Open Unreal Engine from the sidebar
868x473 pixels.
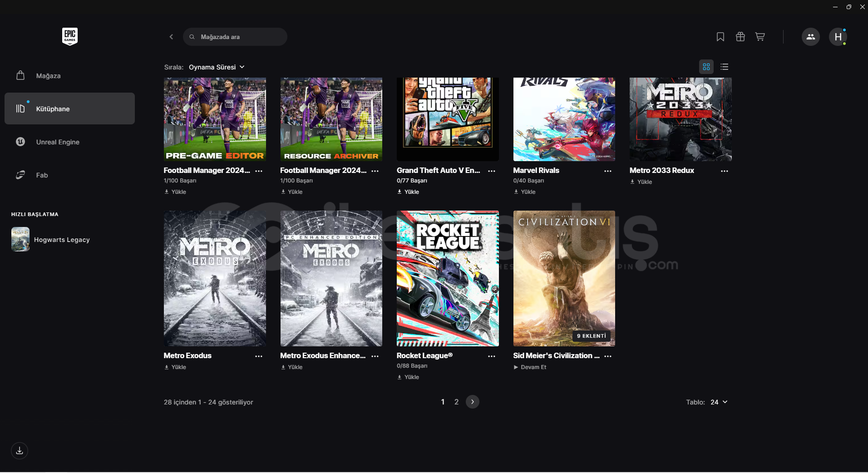69,142
